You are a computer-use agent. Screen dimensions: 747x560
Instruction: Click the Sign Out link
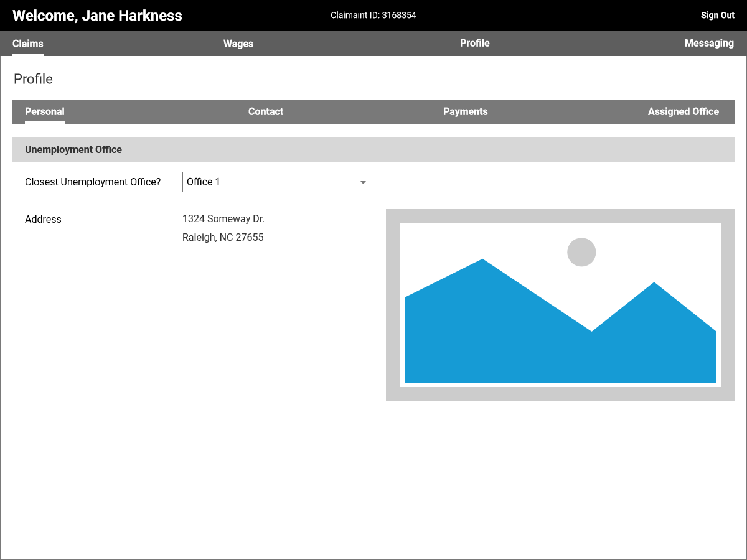coord(717,16)
